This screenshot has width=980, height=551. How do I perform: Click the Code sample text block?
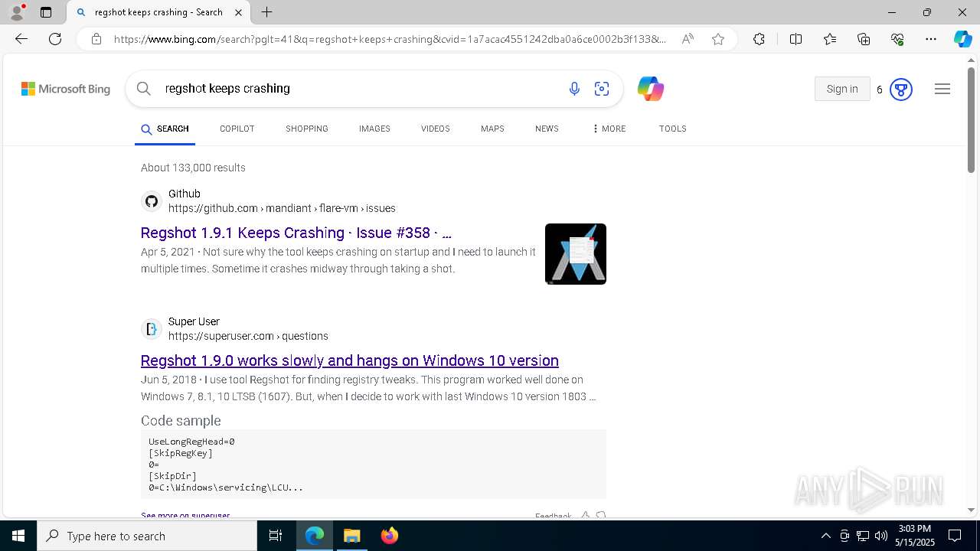tap(374, 465)
